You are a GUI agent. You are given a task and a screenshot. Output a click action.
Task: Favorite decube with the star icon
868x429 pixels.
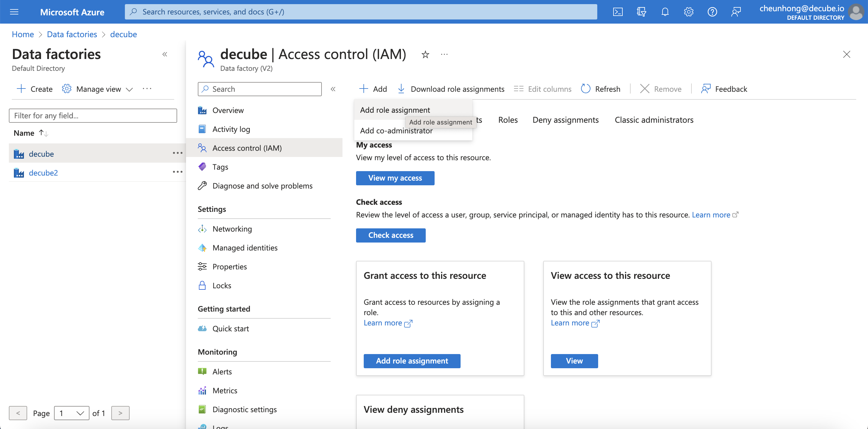click(x=425, y=55)
